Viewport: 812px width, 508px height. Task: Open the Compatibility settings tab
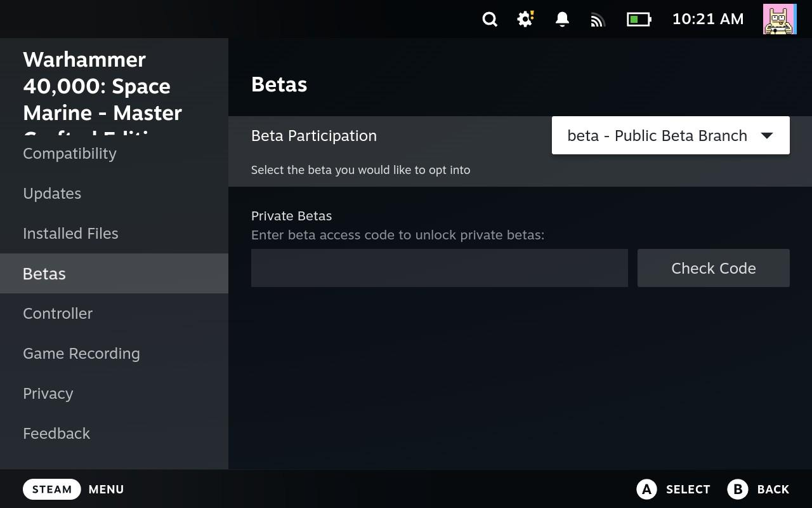[70, 154]
